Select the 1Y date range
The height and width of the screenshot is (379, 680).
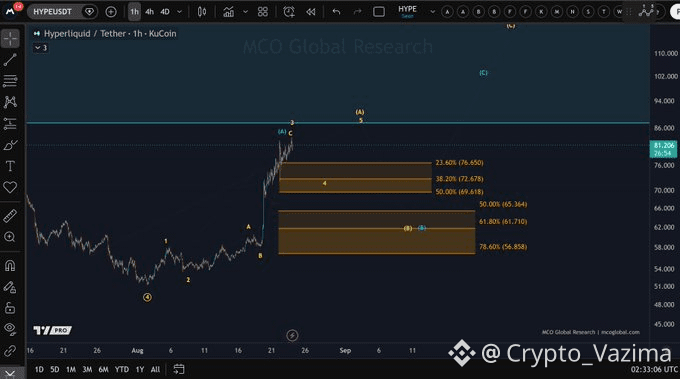click(140, 369)
